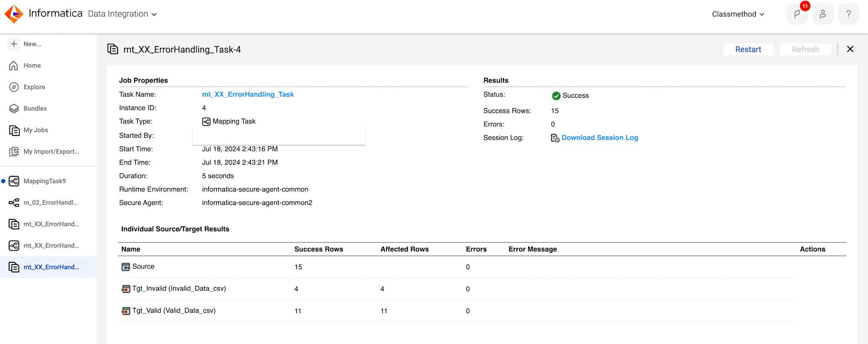Select Tgt_Valid (Valid_Data_csv) row
868x344 pixels.
click(174, 311)
